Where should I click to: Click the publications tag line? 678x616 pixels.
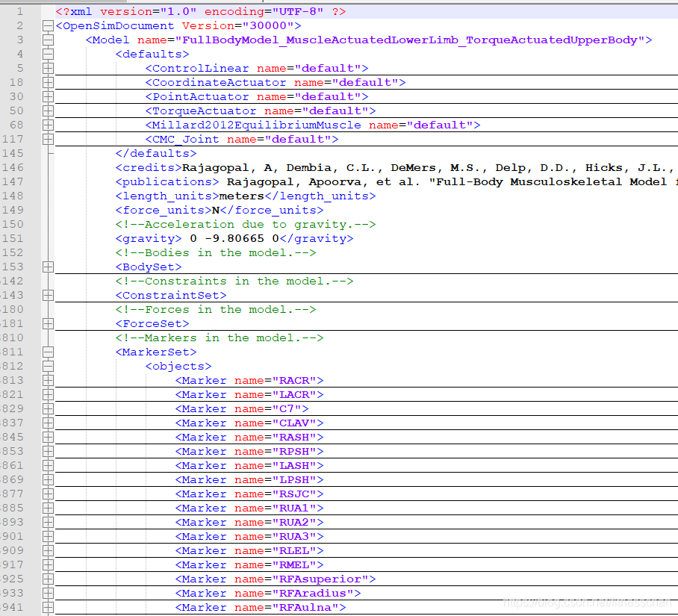point(396,182)
